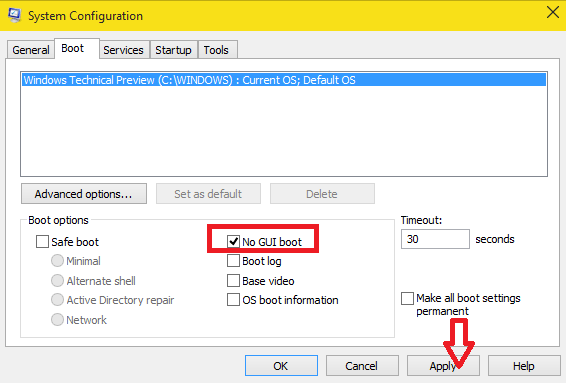566x383 pixels.
Task: Click the Cancel button
Action: coord(362,366)
